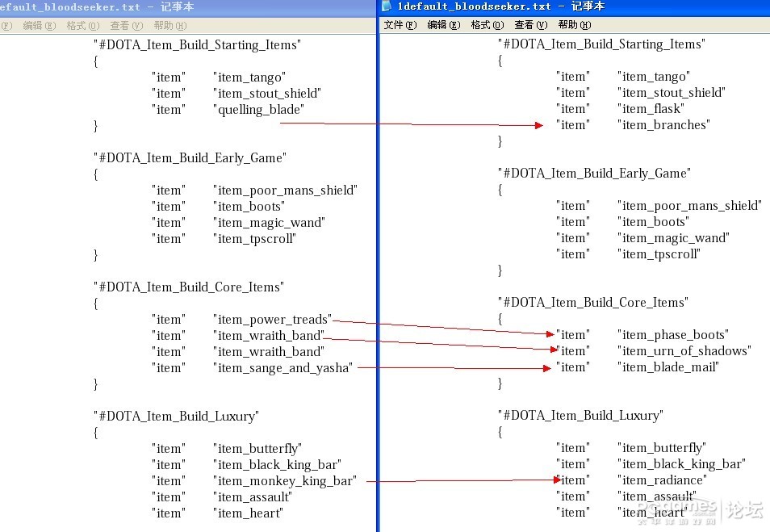The height and width of the screenshot is (532, 770).
Task: Click "item_tpscroll" in the left window
Action: (x=255, y=239)
